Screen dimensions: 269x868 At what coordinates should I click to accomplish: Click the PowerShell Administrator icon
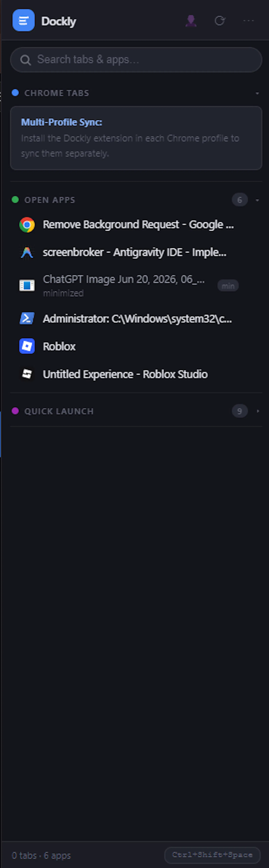(27, 318)
